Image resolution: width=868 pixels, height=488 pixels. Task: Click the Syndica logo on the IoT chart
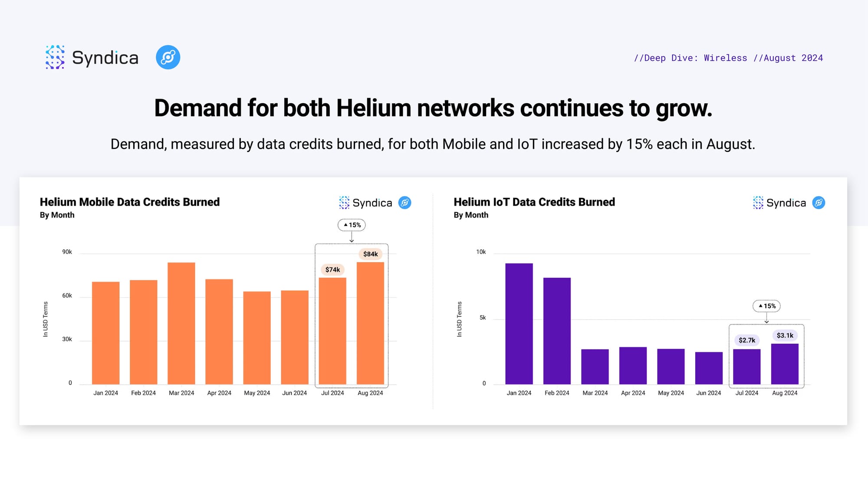click(779, 203)
